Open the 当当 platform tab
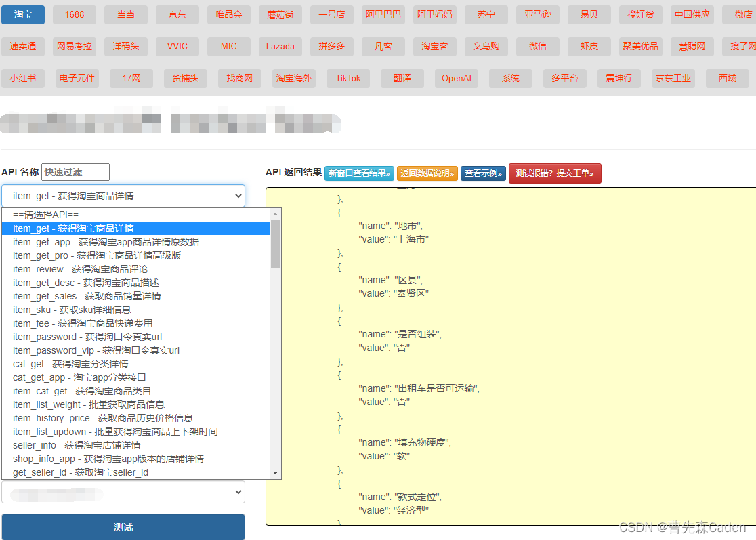 (x=125, y=14)
